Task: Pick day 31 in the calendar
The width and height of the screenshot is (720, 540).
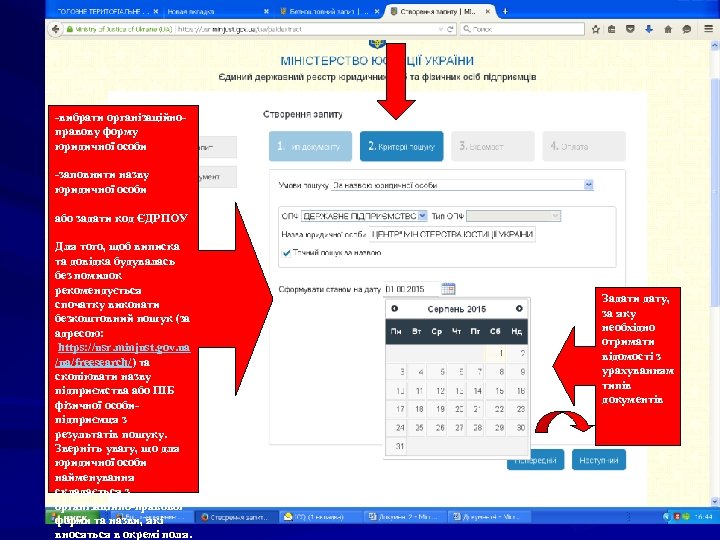Action: [396, 446]
